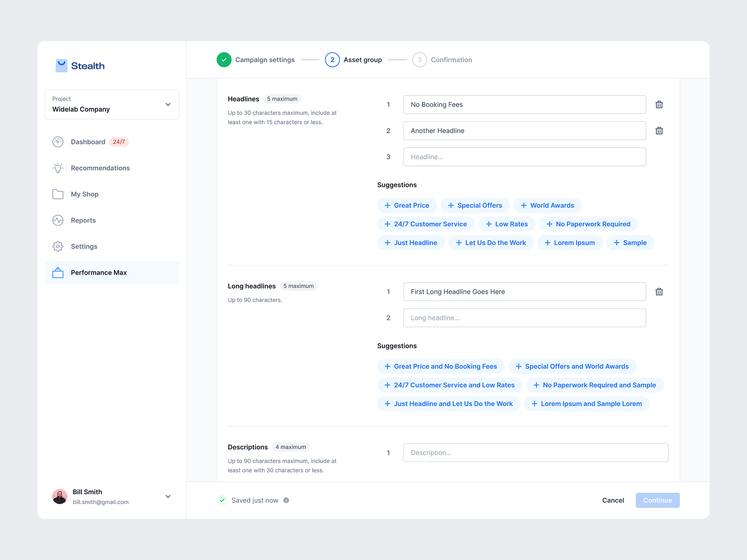Click the Headline 3 input field
The image size is (747, 560).
point(523,156)
